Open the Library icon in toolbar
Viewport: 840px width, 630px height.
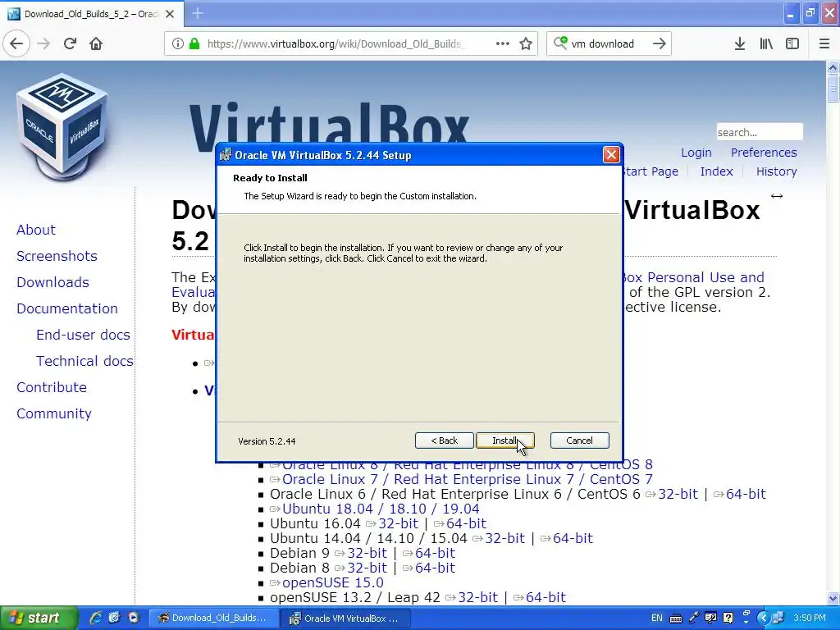click(766, 43)
